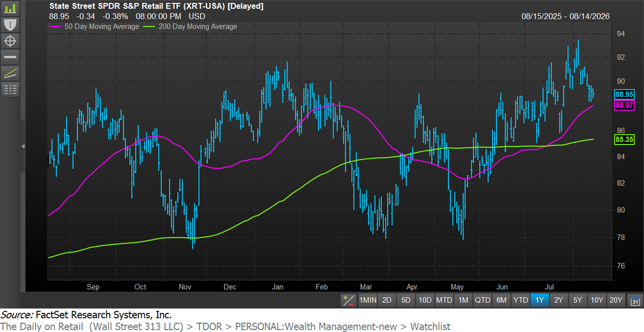Screen dimensions: 644x332
Task: Switch to 1M range
Action: 463,300
